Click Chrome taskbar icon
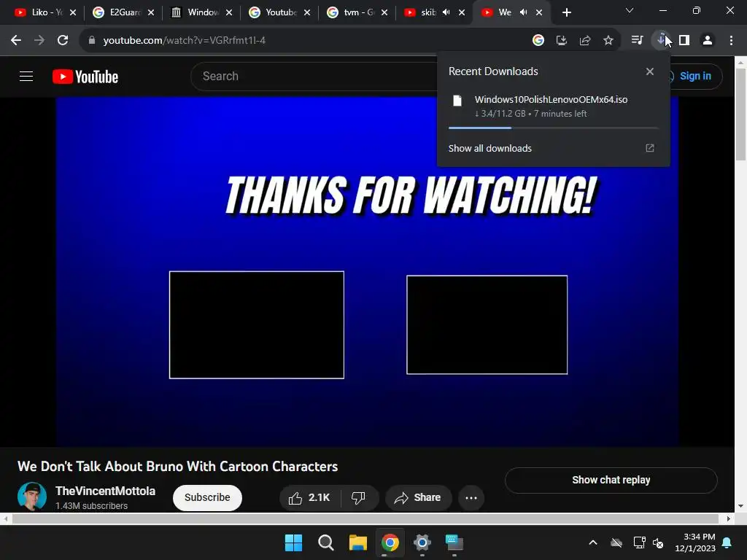 coord(390,542)
